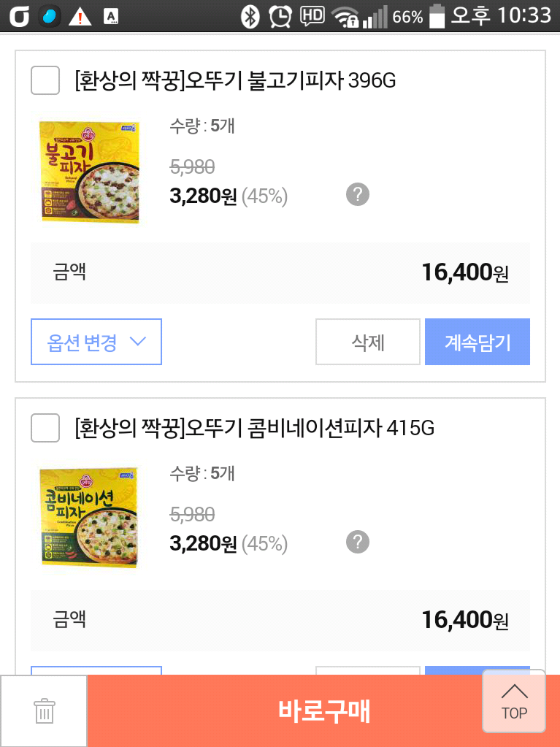The width and height of the screenshot is (560, 747).
Task: Tap the TOP scroll-up arrow button
Action: click(x=514, y=701)
